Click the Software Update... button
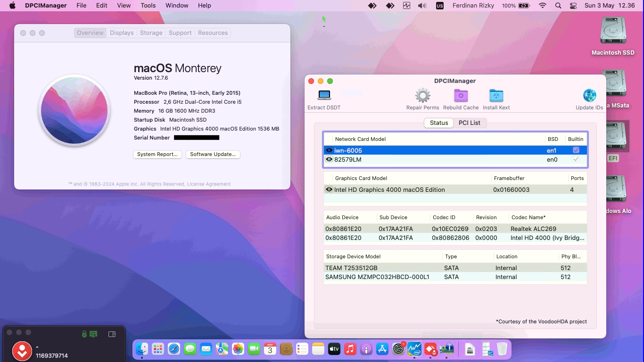 point(213,154)
